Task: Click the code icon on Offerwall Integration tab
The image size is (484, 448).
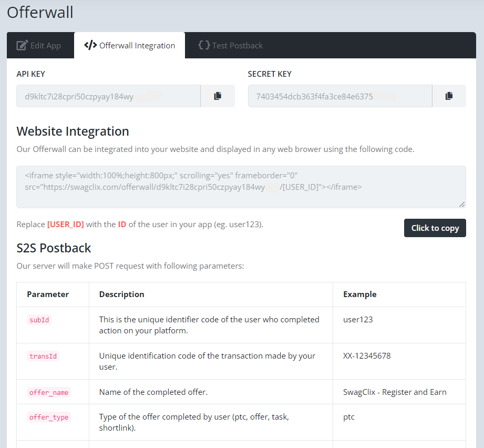Action: click(x=89, y=45)
